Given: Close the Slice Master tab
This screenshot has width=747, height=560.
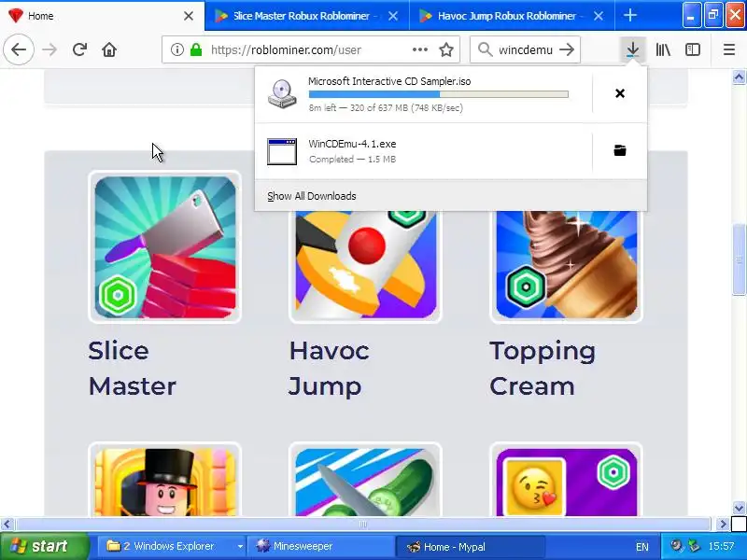Looking at the screenshot, I should [x=393, y=16].
